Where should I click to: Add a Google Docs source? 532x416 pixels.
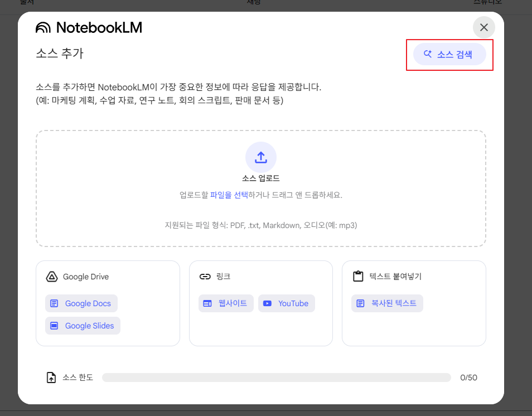tap(81, 303)
